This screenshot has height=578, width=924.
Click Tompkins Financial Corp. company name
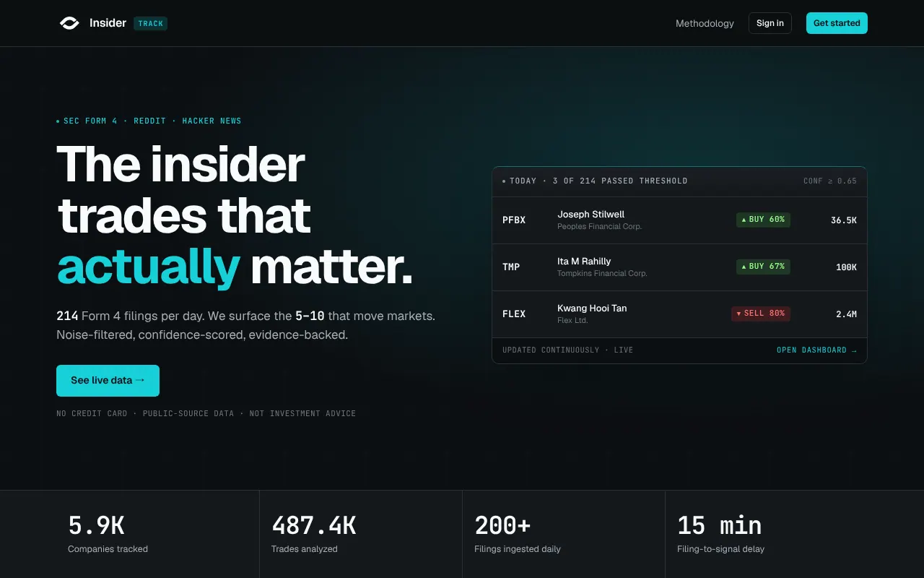(602, 274)
